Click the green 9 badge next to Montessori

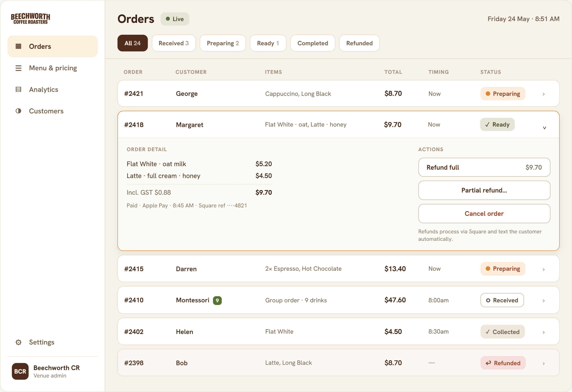217,300
